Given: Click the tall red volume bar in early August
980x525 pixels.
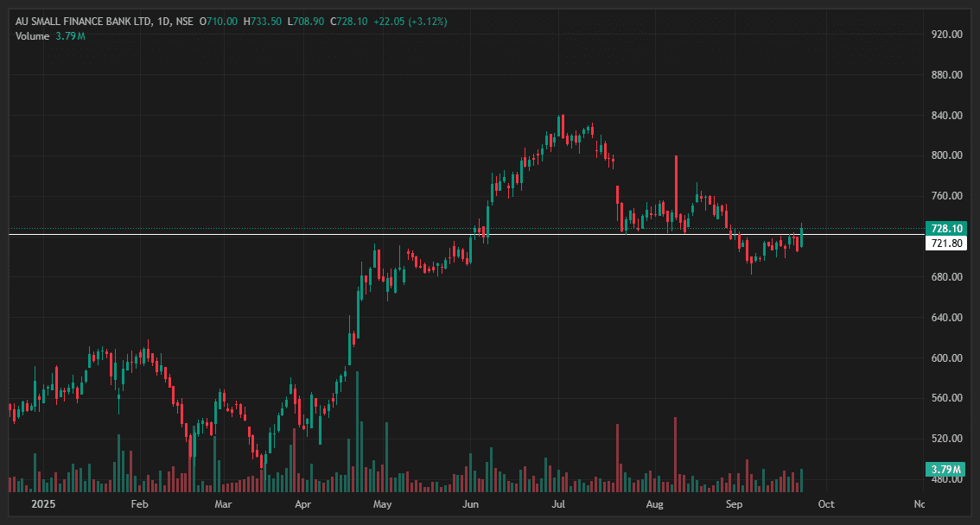Looking at the screenshot, I should tap(676, 454).
